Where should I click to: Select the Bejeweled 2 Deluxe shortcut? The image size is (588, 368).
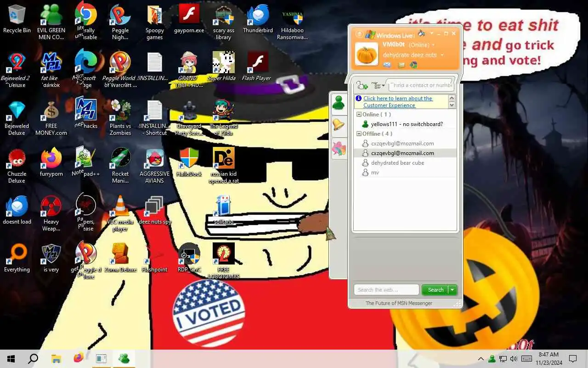pos(17,69)
